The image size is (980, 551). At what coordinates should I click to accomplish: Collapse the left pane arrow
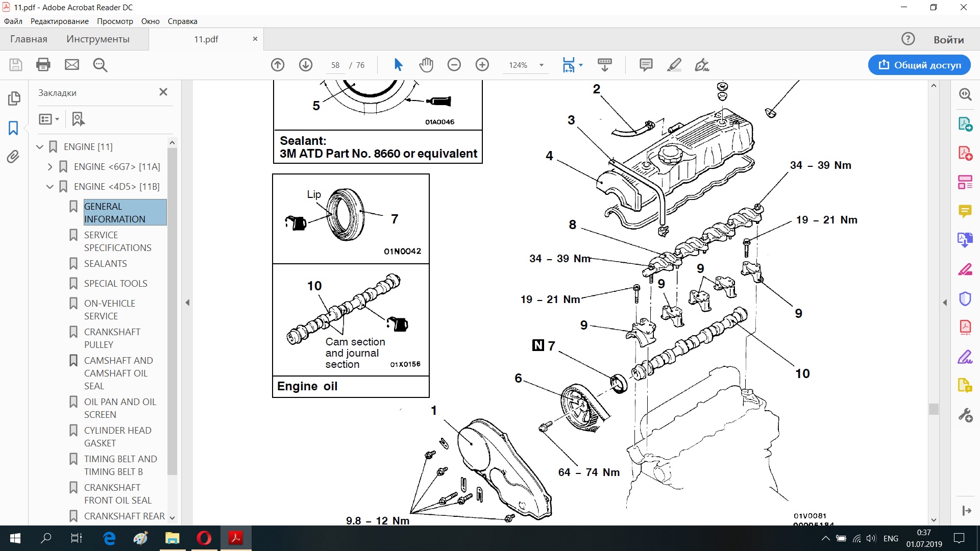pyautogui.click(x=187, y=303)
